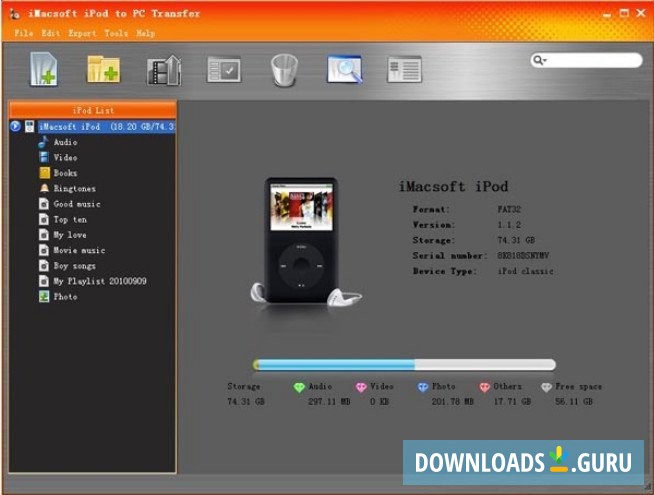Open the Tools menu
Viewport: 654px width, 495px height.
[116, 33]
